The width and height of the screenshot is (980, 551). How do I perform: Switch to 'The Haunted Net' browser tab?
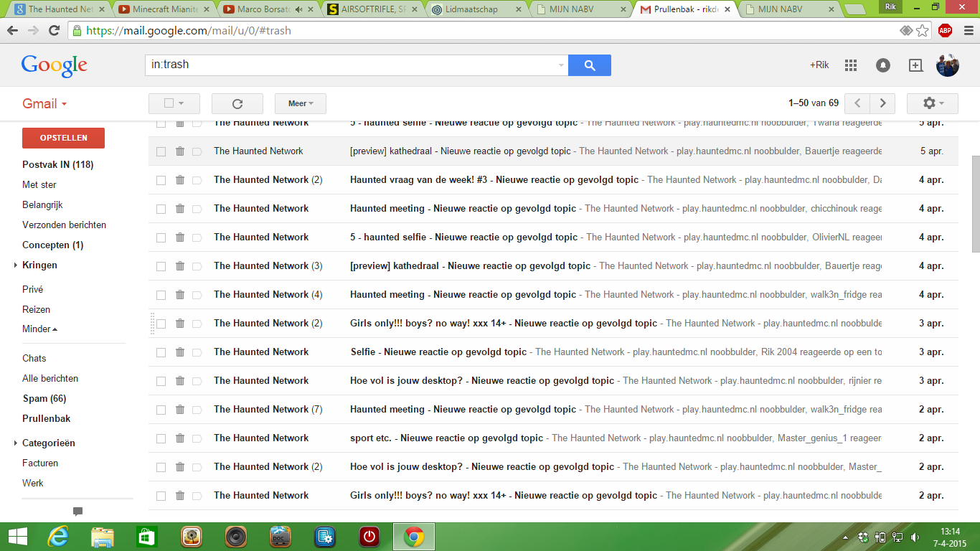tap(60, 9)
